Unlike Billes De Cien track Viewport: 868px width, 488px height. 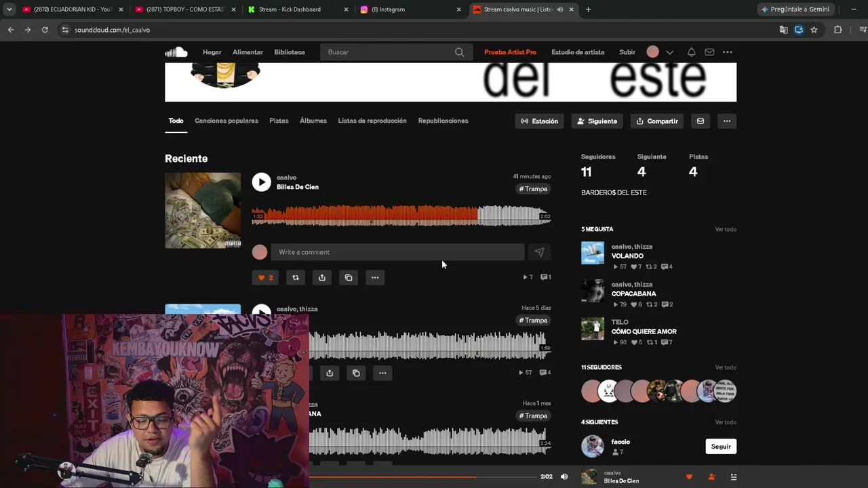265,277
